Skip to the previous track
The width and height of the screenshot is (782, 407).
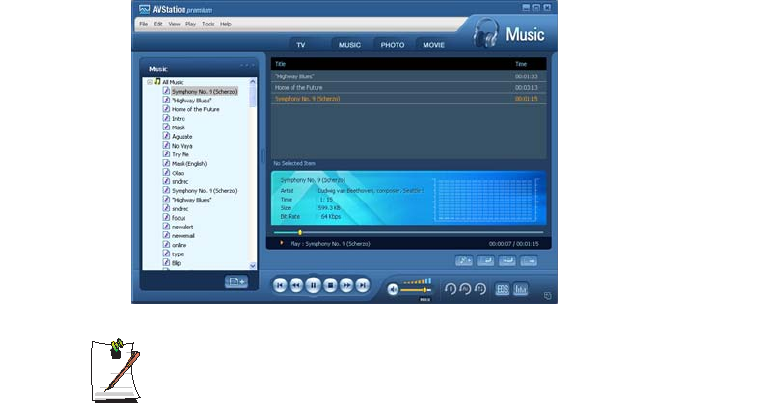click(280, 285)
